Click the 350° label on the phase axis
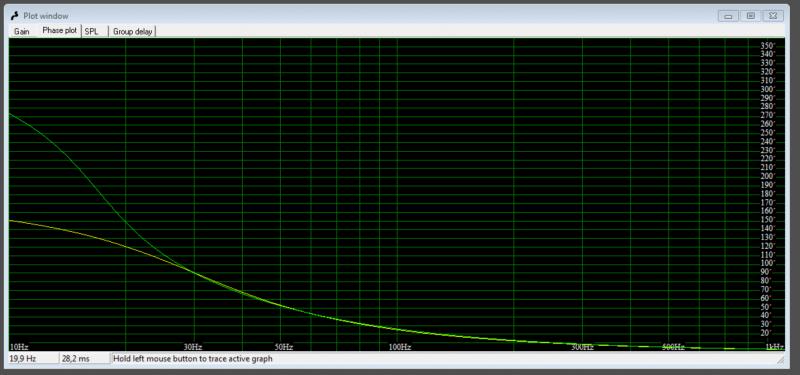Screen dimensions: 800x375 767,46
